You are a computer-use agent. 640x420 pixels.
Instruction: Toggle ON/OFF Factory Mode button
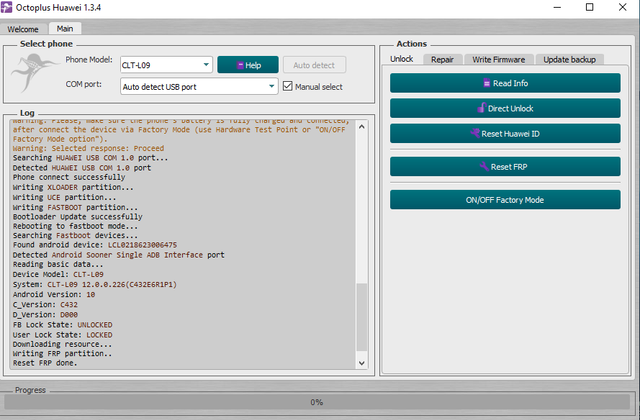[505, 200]
